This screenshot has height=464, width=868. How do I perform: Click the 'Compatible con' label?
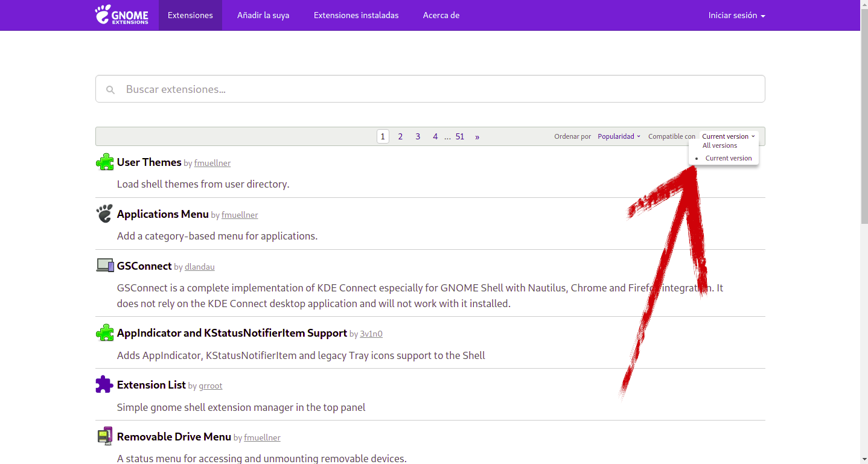(672, 136)
